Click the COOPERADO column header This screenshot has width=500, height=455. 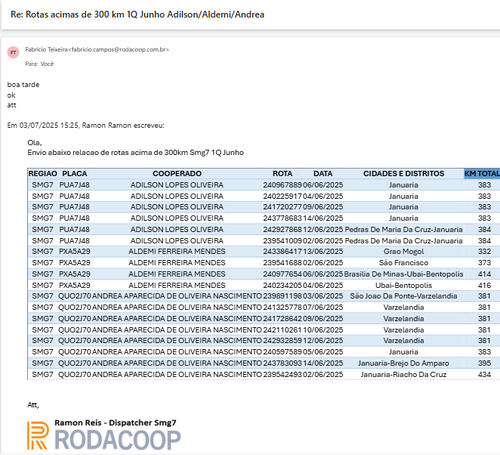click(x=177, y=174)
